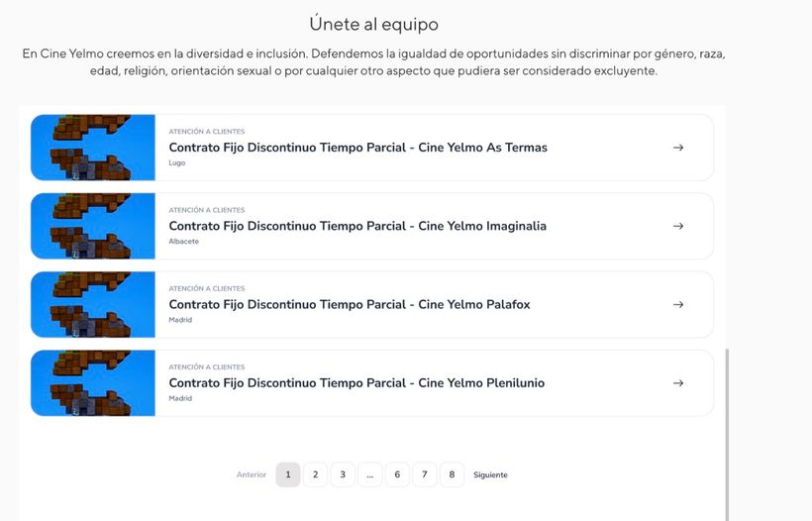The image size is (812, 521).
Task: Open the Imaginalia job thumbnail
Action: click(x=93, y=226)
